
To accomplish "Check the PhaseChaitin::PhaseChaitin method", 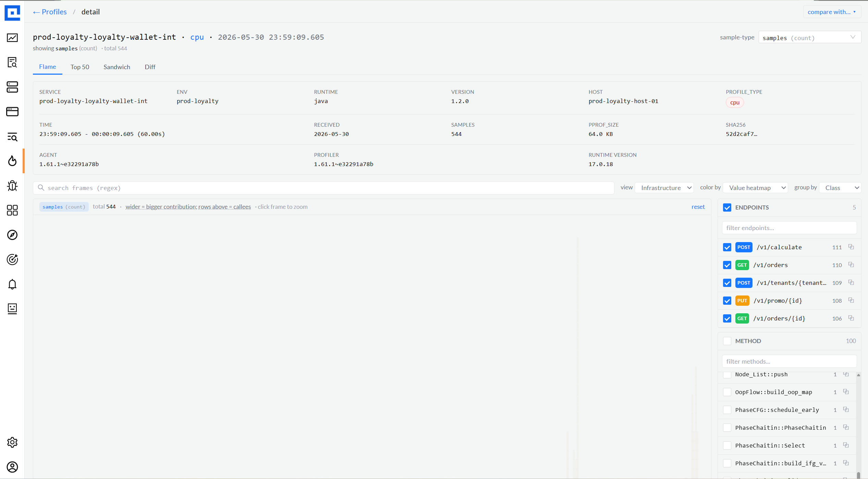I will click(727, 428).
